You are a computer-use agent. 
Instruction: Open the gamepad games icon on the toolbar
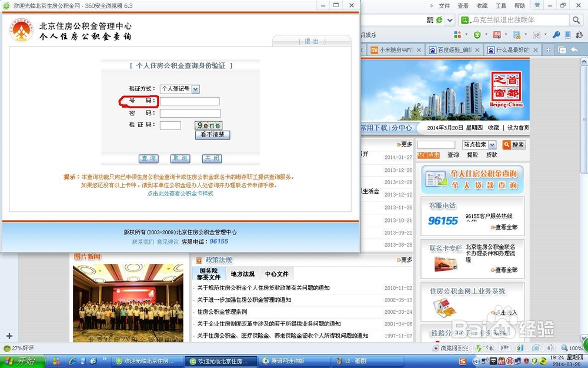pyautogui.click(x=537, y=35)
